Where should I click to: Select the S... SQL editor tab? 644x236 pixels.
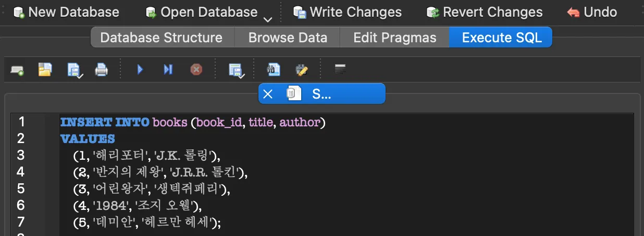tap(321, 94)
